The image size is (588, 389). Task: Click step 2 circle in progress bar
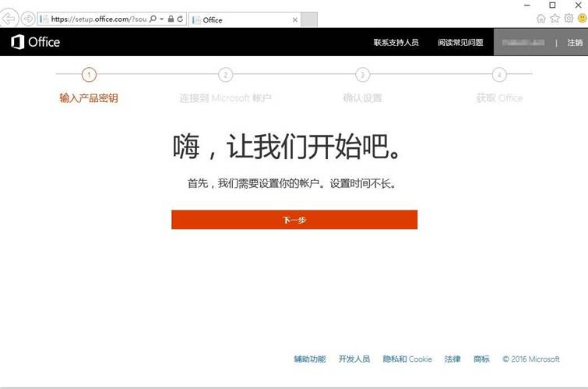(x=225, y=74)
